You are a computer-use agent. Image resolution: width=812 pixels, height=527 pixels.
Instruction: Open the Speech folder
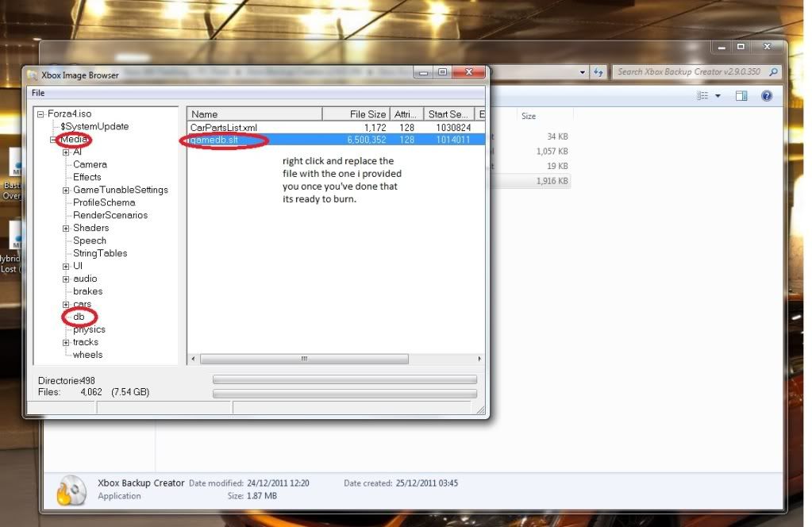tap(90, 240)
